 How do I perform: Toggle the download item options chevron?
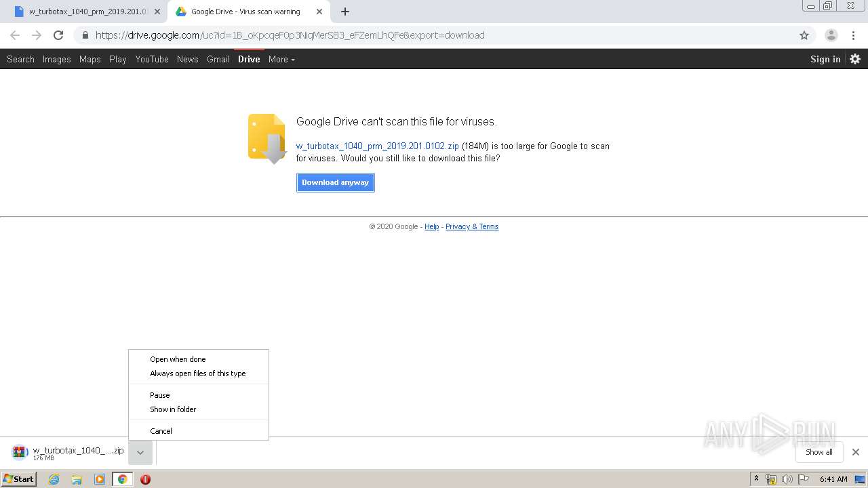pos(140,452)
